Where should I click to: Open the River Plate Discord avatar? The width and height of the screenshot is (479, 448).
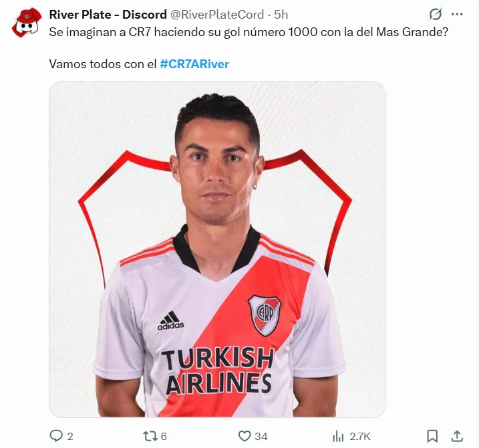point(27,23)
